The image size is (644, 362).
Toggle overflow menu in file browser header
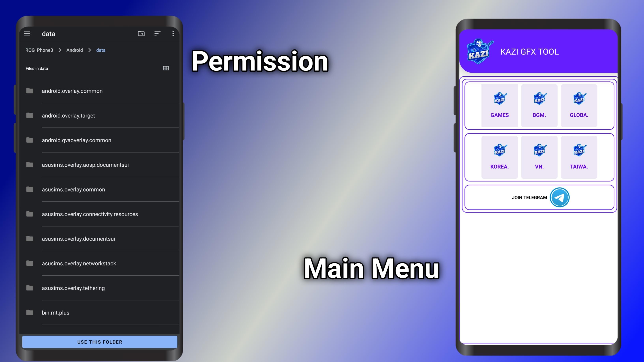point(174,34)
